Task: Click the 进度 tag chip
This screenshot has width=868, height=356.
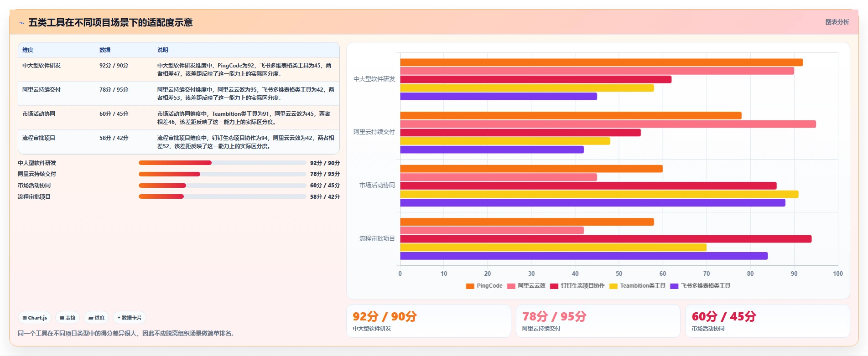Action: 96,318
